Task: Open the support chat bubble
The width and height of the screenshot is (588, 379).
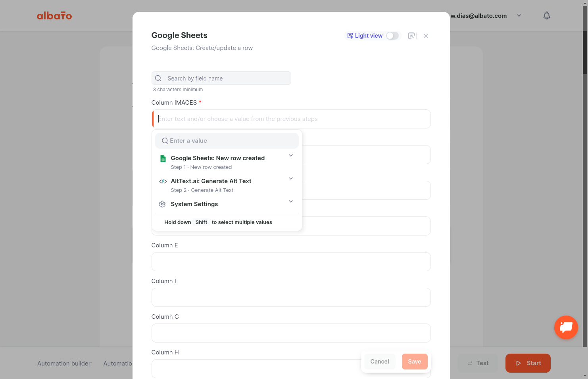Action: (x=566, y=327)
